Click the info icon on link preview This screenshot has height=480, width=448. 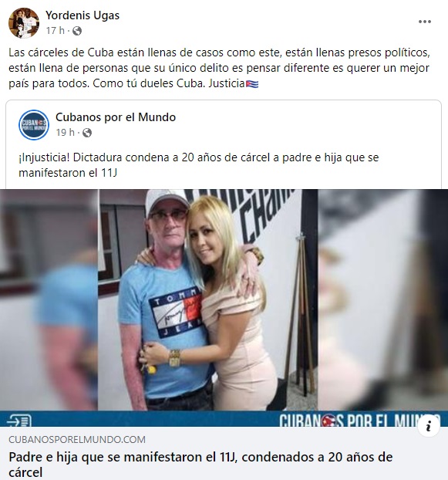point(429,426)
